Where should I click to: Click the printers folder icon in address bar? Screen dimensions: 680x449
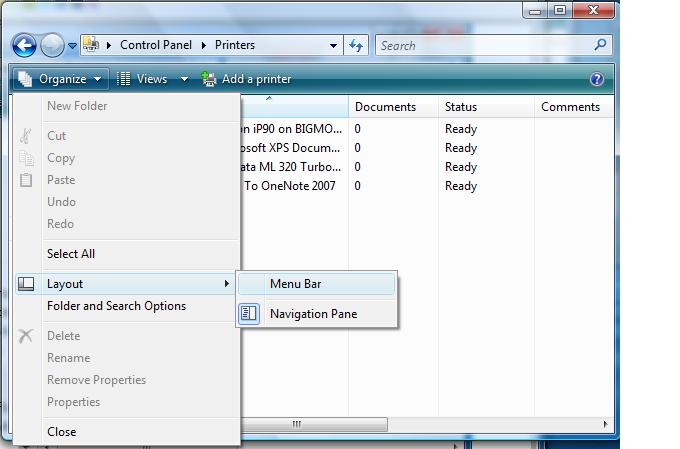tap(90, 45)
